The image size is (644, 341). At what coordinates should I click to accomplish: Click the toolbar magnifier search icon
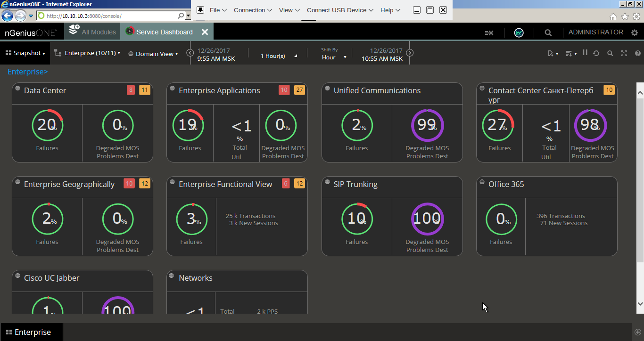point(610,53)
